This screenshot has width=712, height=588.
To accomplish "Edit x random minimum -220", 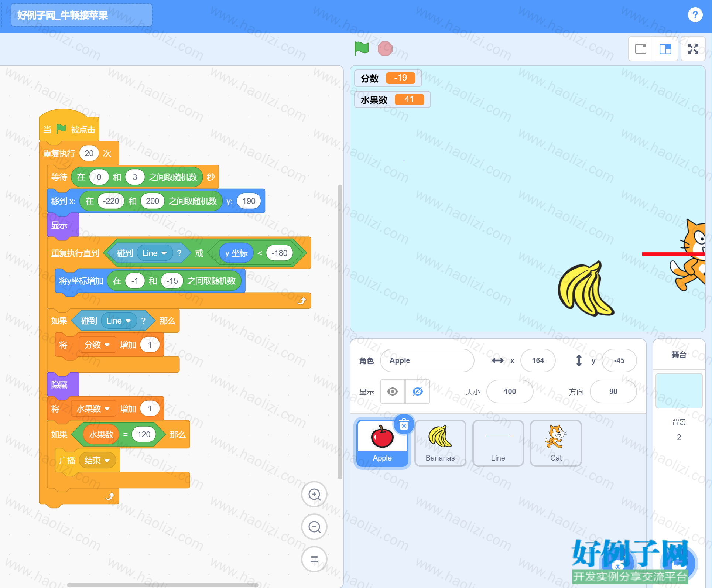I will click(111, 201).
